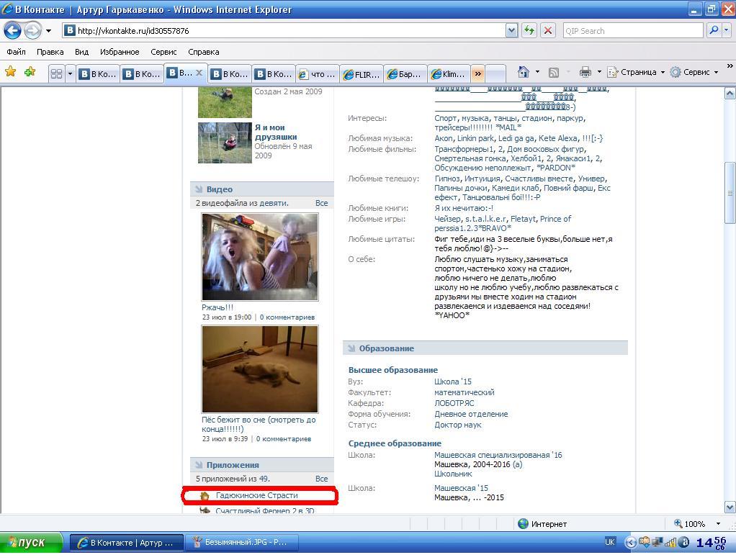Open the Справка menu
This screenshot has width=736, height=560.
(x=203, y=52)
